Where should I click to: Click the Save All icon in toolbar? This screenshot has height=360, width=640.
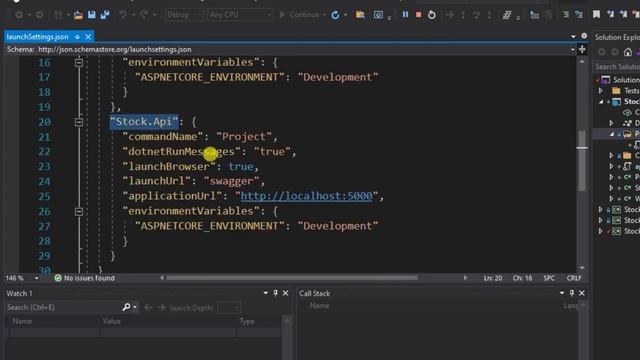point(105,15)
